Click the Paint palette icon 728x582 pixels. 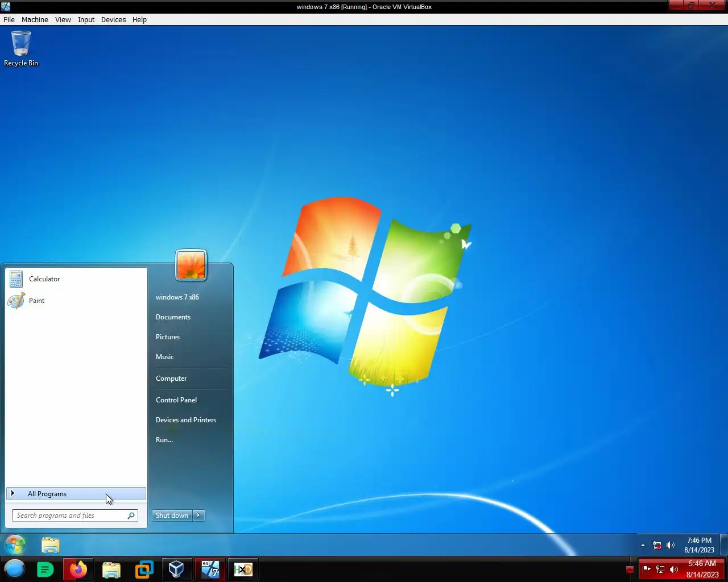tap(16, 301)
